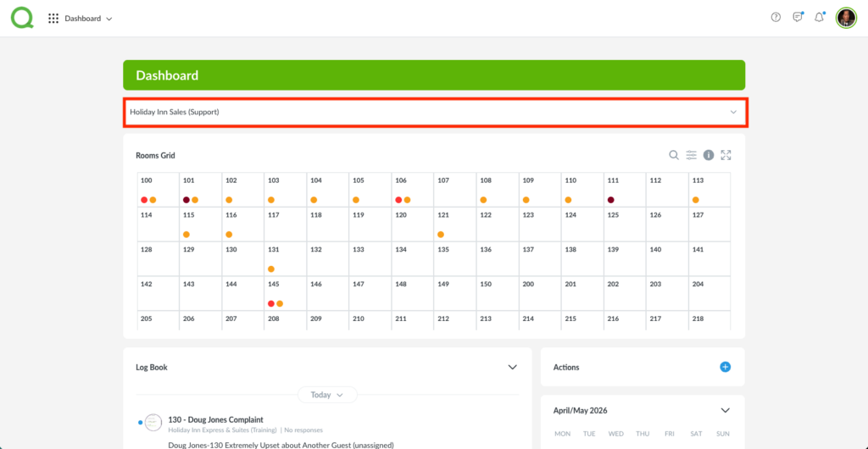
Task: Select room 100 in the grid
Action: point(158,190)
